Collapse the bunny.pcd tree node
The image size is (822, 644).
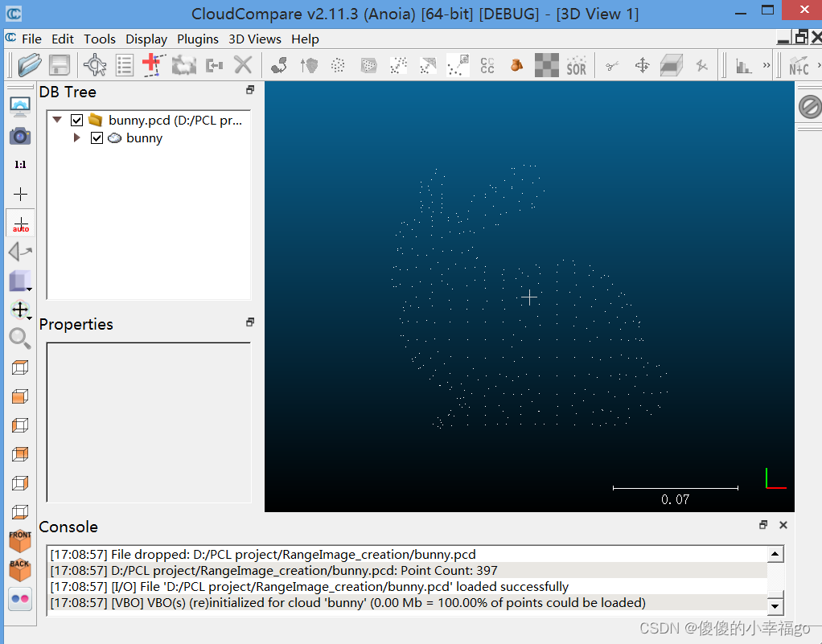[x=57, y=120]
